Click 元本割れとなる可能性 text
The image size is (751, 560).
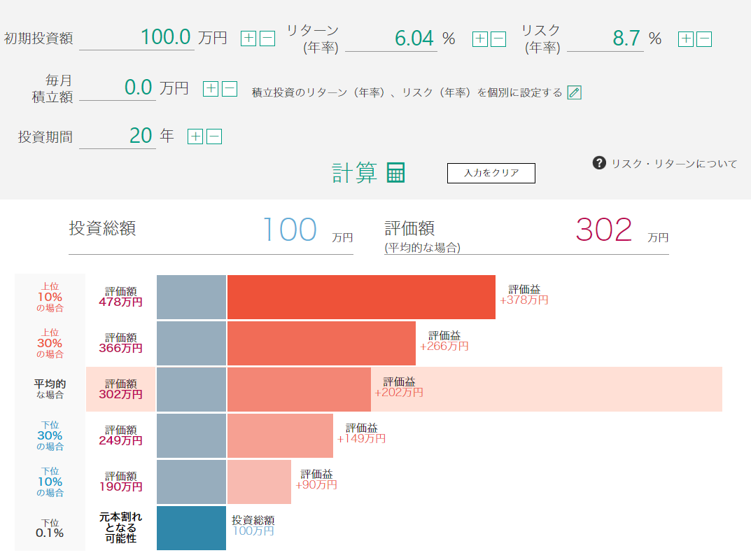pyautogui.click(x=120, y=527)
